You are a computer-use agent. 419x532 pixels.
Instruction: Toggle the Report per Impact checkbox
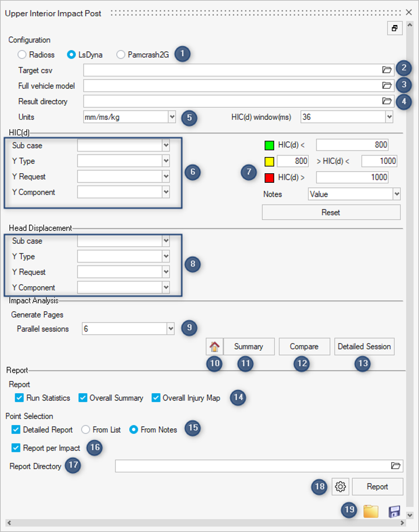16,448
